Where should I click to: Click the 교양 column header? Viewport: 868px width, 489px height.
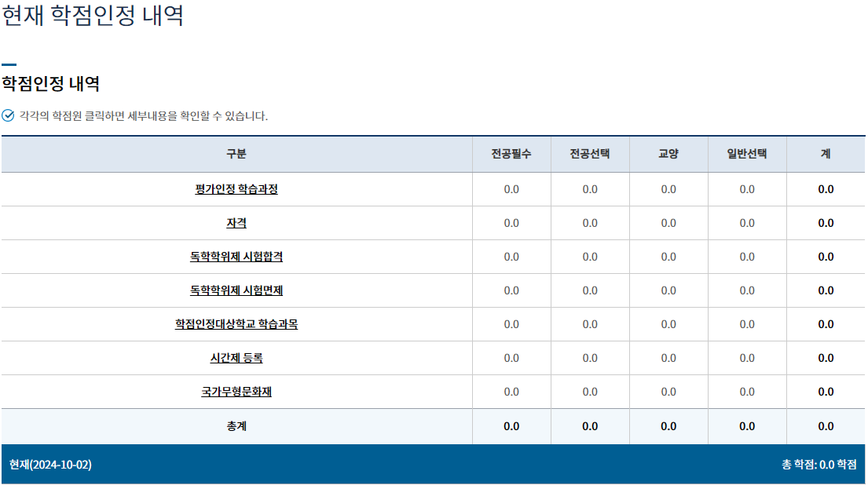click(668, 154)
